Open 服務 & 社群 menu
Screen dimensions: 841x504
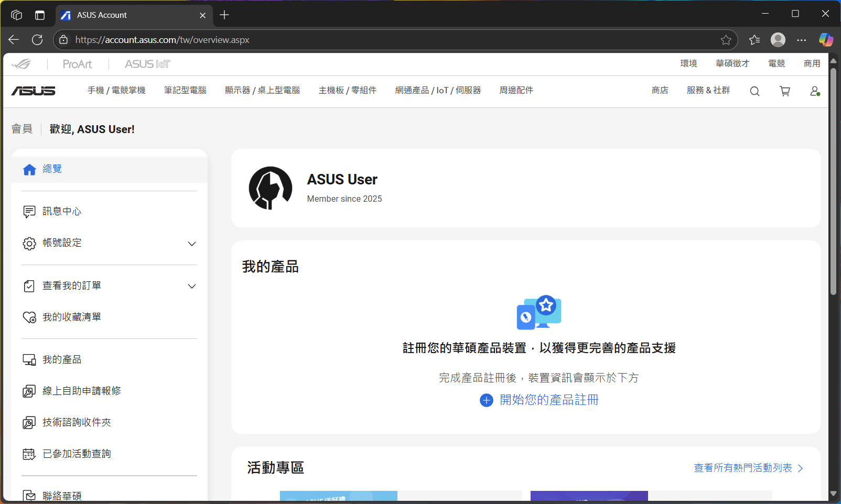[x=708, y=91]
